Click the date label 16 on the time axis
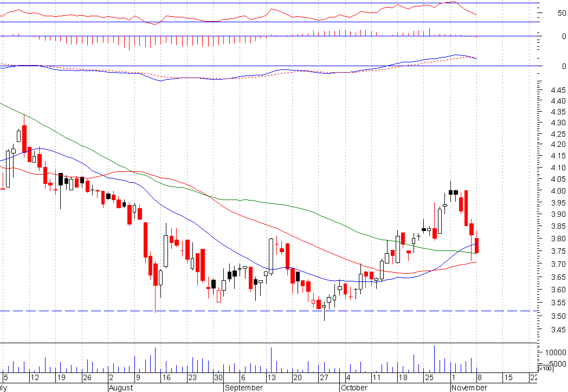 click(166, 377)
